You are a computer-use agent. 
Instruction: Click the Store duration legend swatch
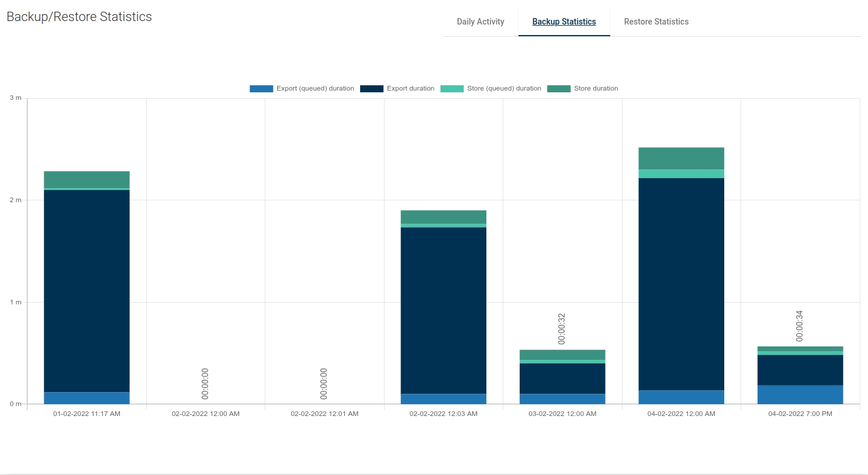[x=558, y=89]
